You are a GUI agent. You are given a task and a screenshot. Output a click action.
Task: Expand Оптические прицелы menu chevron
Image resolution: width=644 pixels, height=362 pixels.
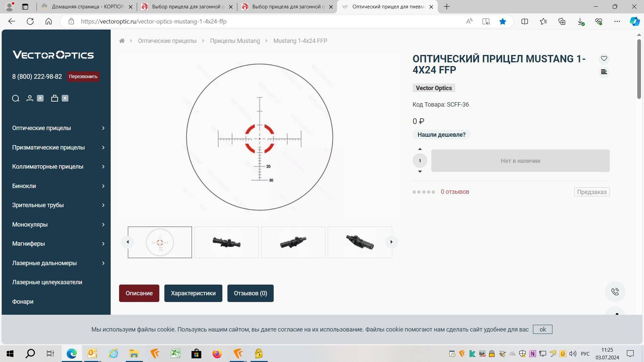click(103, 128)
